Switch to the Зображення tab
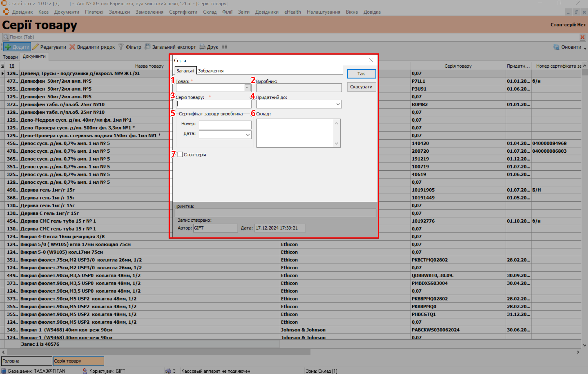Image resolution: width=588 pixels, height=374 pixels. pyautogui.click(x=211, y=71)
